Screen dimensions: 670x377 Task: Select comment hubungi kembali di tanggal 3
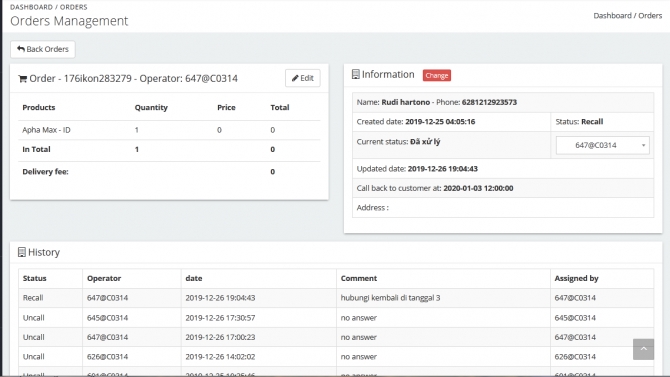(x=391, y=298)
